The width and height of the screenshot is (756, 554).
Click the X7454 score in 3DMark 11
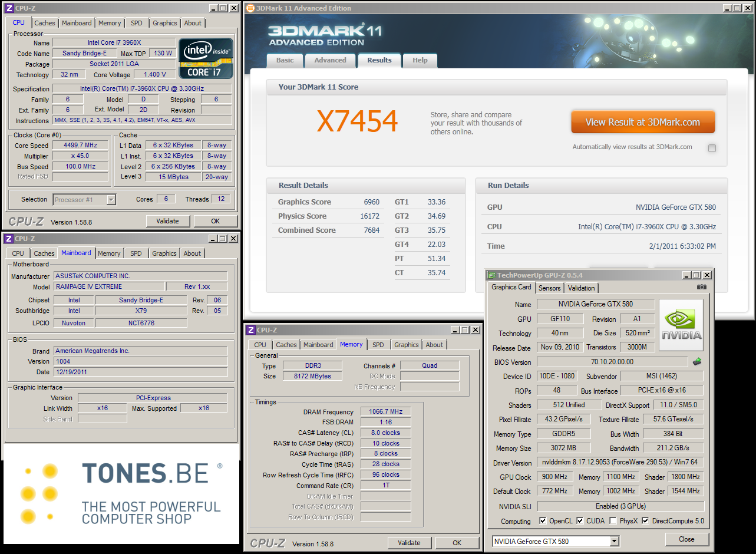[x=358, y=121]
